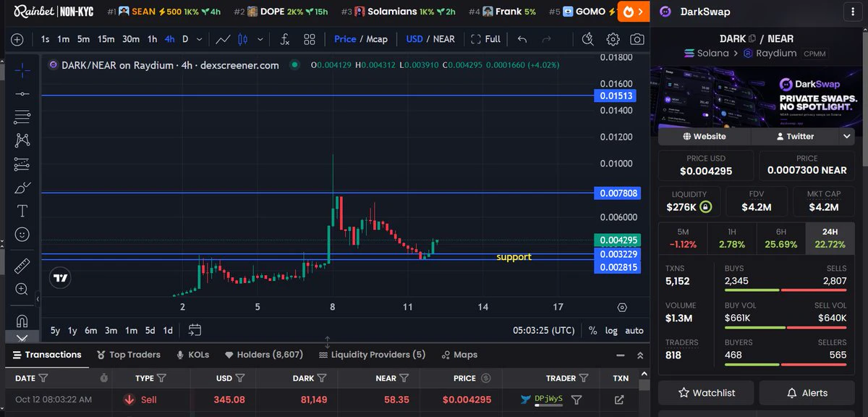Open the Fibonacci retracement tool

pyautogui.click(x=22, y=117)
